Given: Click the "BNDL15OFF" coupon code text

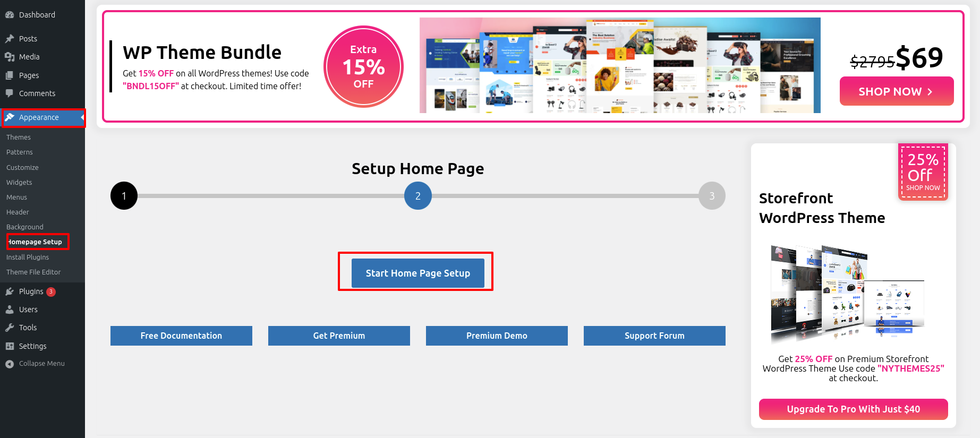Looking at the screenshot, I should click(x=151, y=86).
